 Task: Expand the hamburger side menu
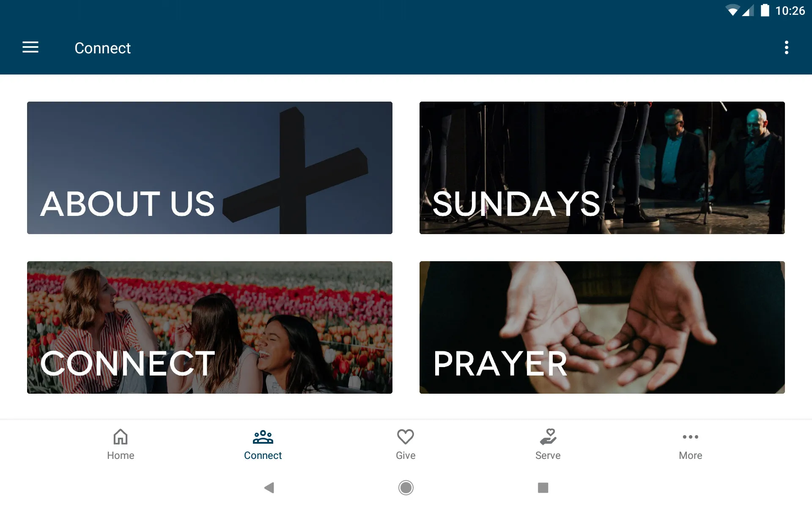[30, 48]
